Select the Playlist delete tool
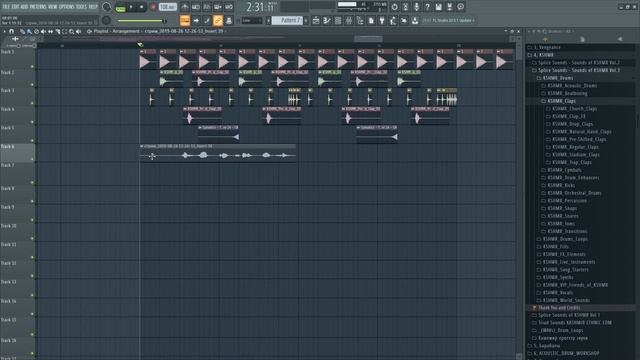This screenshot has height=360, width=640. tap(36, 31)
